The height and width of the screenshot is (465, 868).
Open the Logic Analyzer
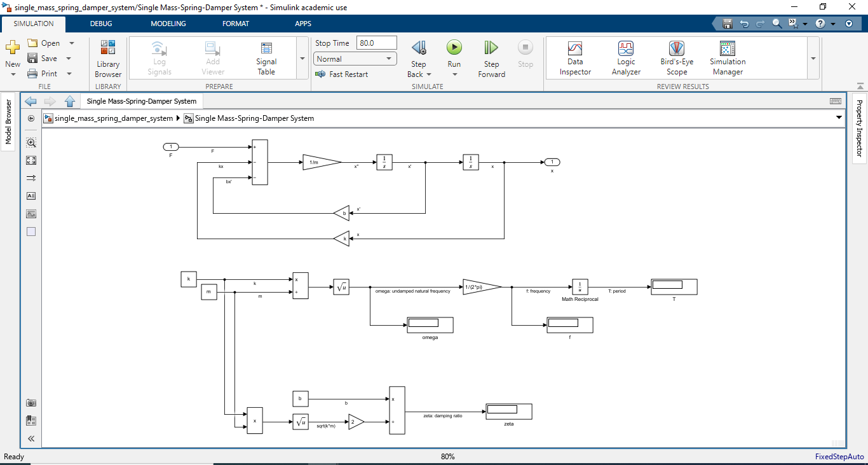[x=625, y=58]
